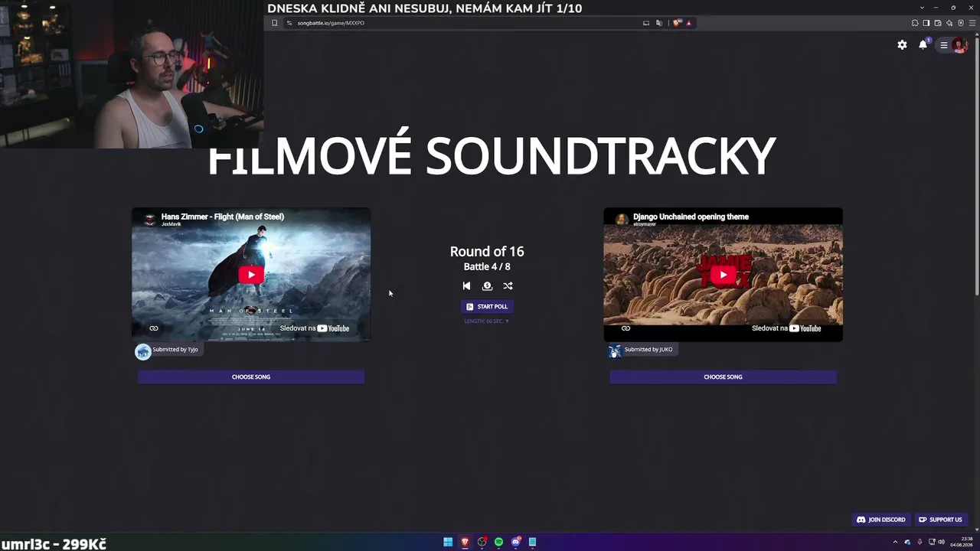980x551 pixels.
Task: Go back to the previous battle
Action: [x=466, y=285]
